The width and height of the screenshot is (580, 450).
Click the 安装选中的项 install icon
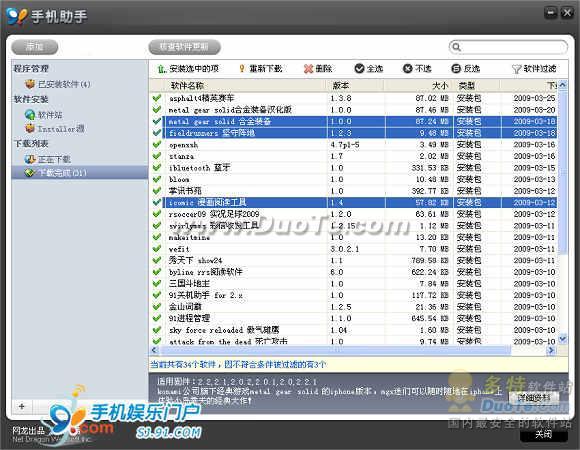(x=161, y=69)
